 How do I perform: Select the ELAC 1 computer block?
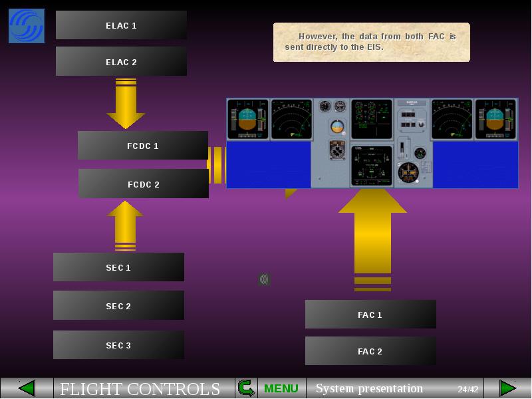coord(121,25)
